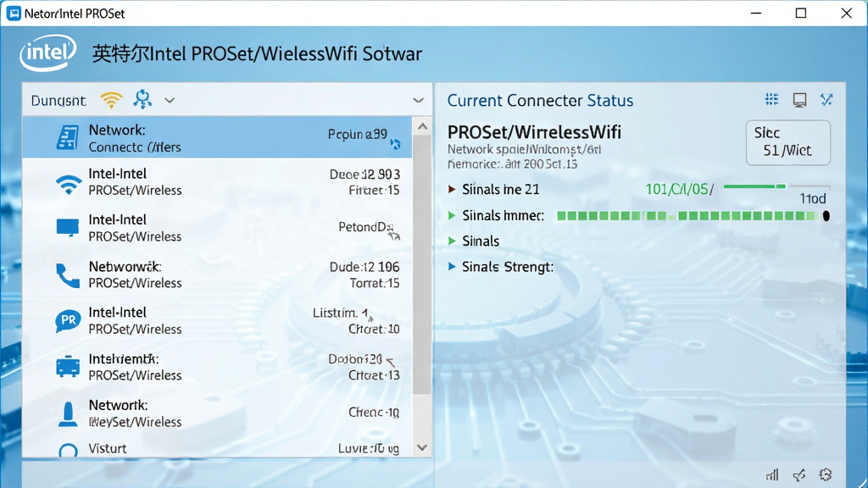868x488 pixels.
Task: Click the arrow icon beside Dodon 120
Action: coord(390,363)
